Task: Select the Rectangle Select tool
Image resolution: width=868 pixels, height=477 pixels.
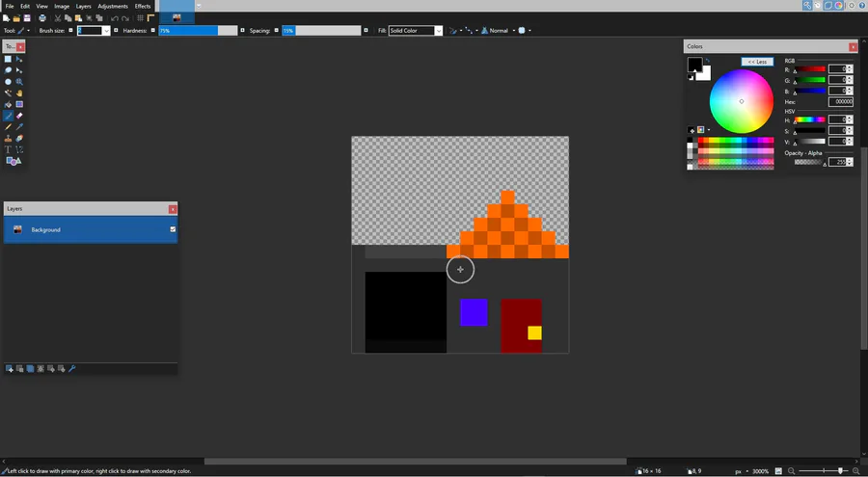Action: tap(8, 59)
